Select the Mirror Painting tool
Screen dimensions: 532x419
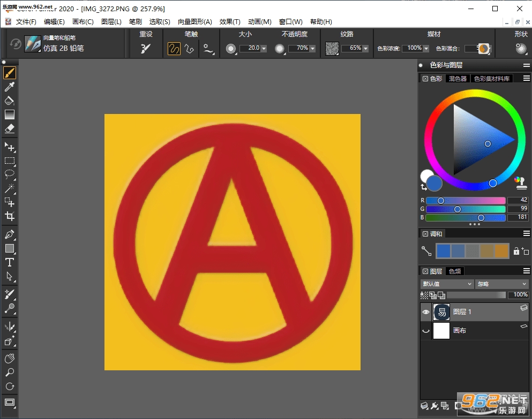(10, 327)
